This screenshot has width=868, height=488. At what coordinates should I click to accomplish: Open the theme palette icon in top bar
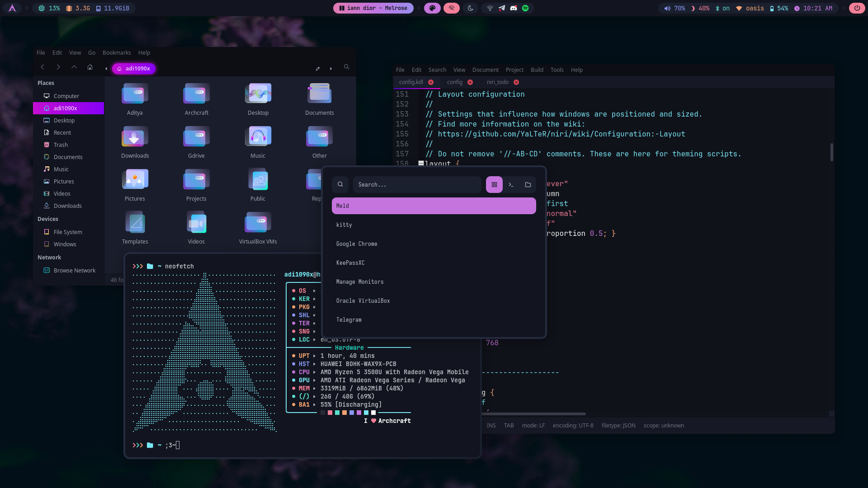click(432, 8)
